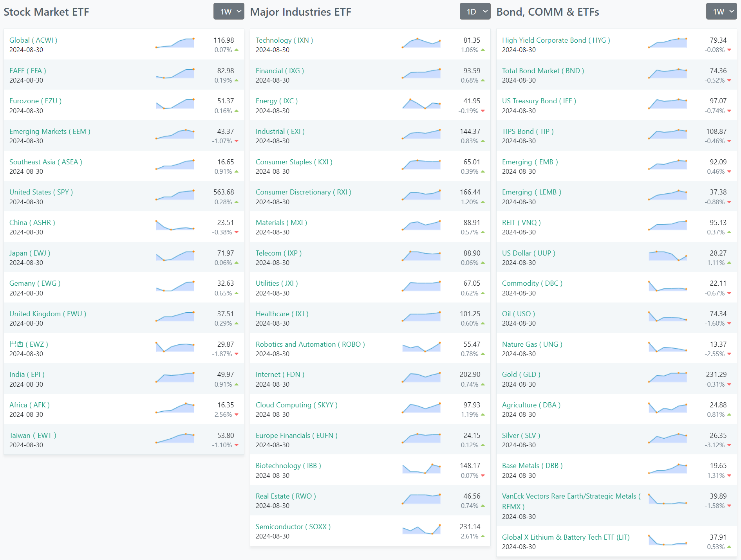Open the Eurozone ( EZU ) link
741x560 pixels.
35,101
